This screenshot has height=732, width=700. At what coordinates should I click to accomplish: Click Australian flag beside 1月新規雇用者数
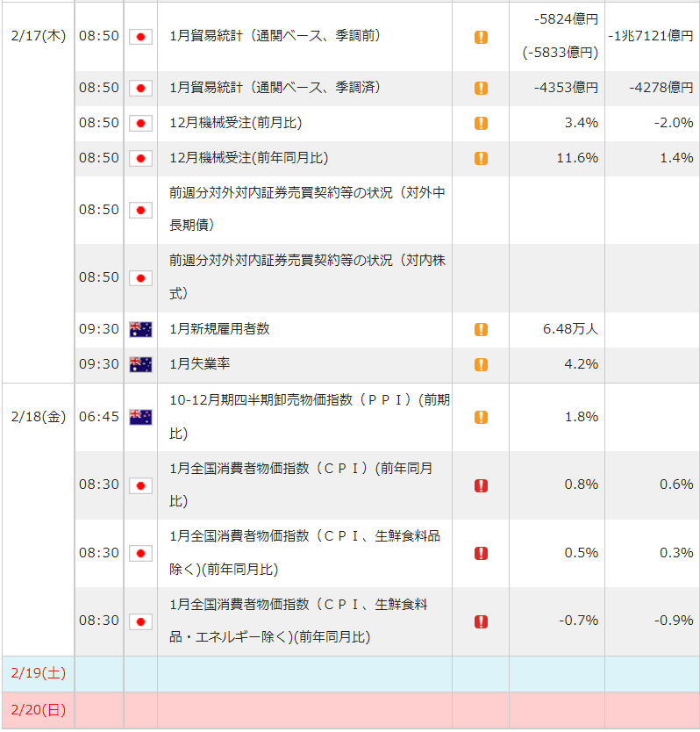pyautogui.click(x=140, y=329)
